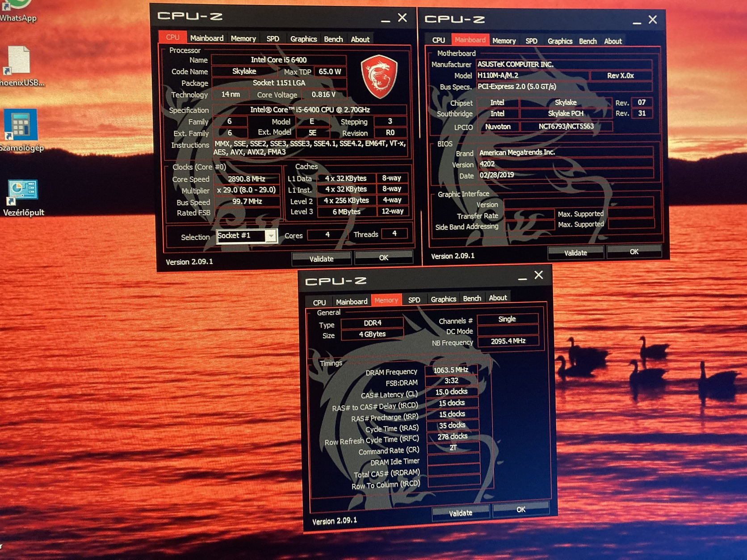Image resolution: width=747 pixels, height=560 pixels.
Task: Click the BIOS version 4202 value
Action: [x=566, y=164]
